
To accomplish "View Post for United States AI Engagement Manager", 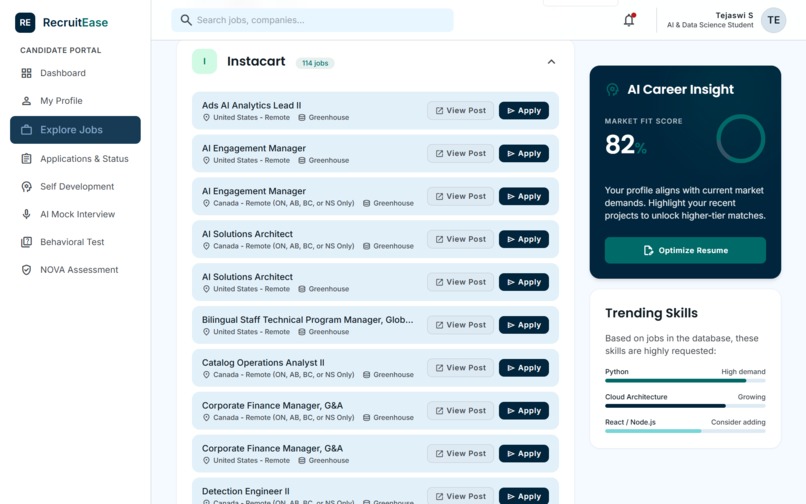I will [461, 153].
